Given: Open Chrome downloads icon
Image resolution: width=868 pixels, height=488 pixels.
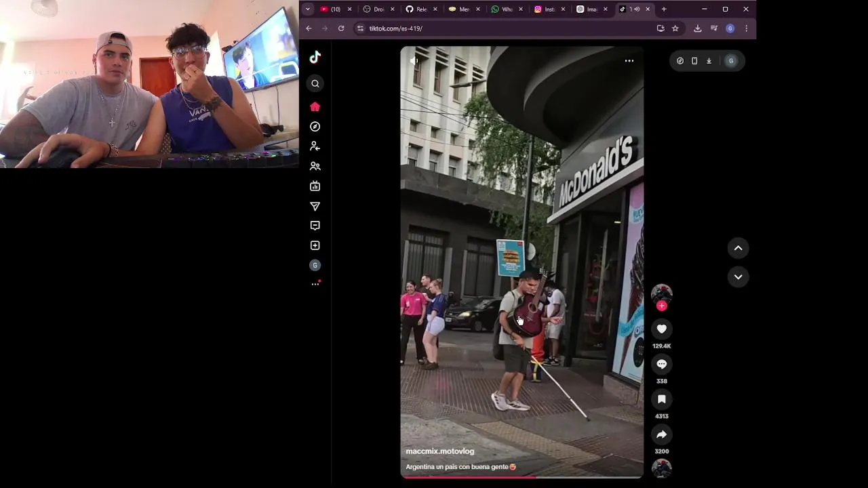Looking at the screenshot, I should point(697,28).
